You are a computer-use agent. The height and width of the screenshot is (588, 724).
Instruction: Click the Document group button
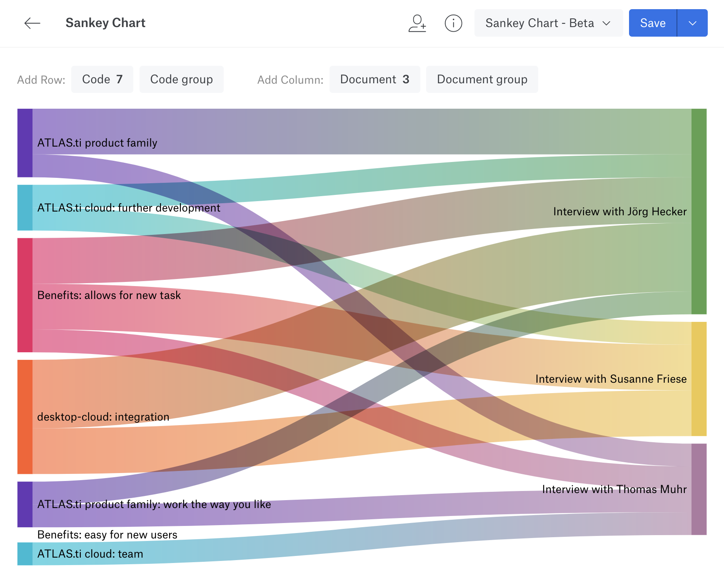482,80
